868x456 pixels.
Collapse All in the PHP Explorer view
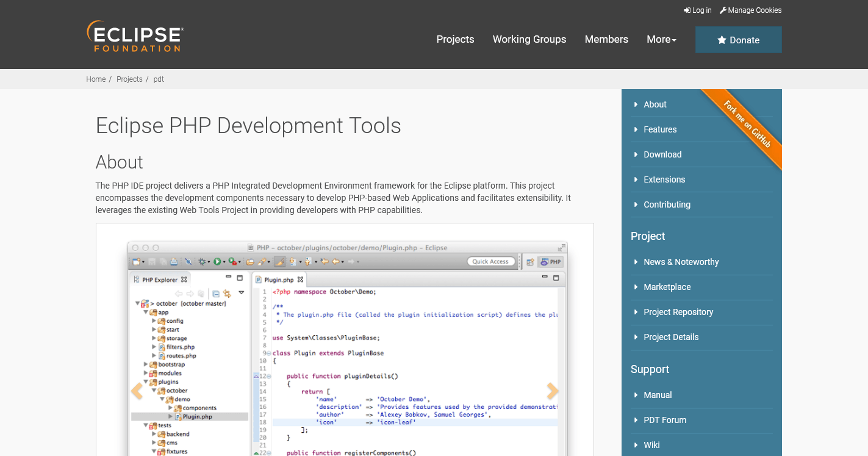[x=216, y=294]
